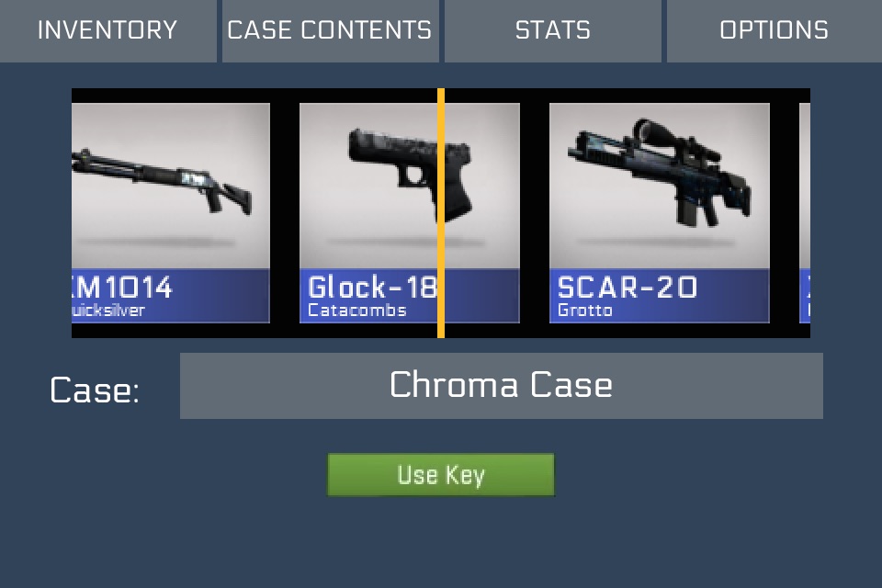Click the Use Key button

[x=441, y=475]
